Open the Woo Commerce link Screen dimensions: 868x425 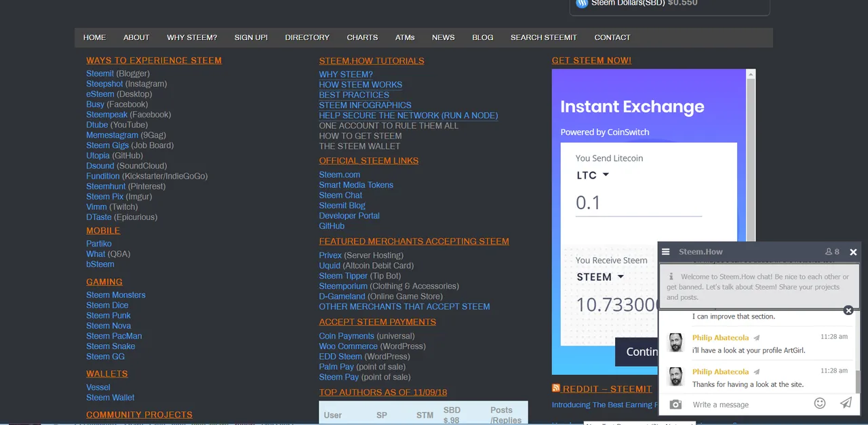point(348,346)
